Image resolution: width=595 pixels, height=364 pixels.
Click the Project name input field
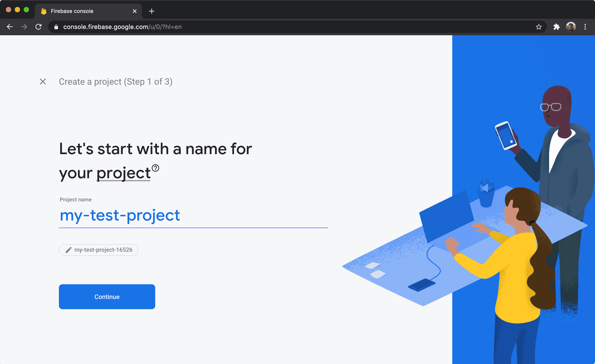(193, 215)
